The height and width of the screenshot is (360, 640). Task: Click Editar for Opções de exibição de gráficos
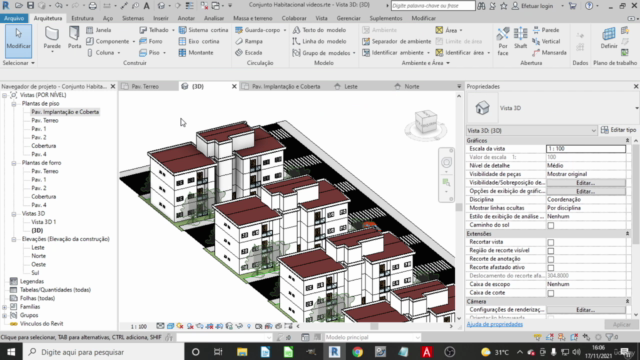tap(586, 191)
